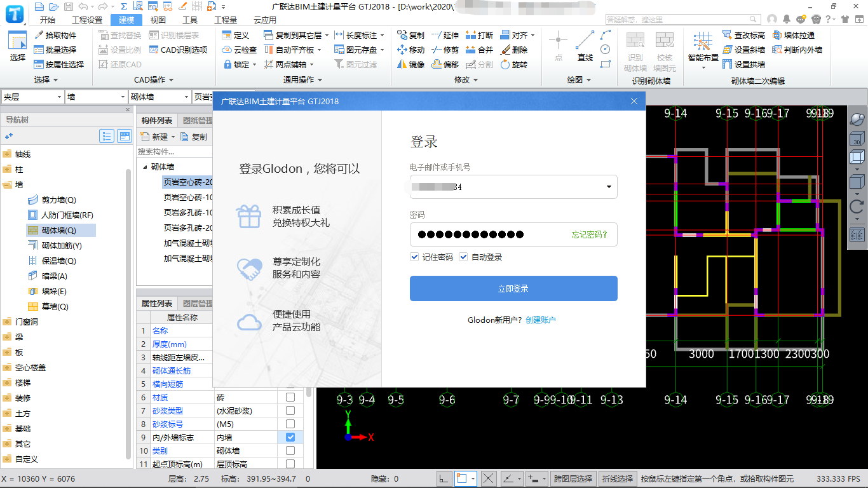Check the 砂浆类型 row checkbox

[290, 410]
